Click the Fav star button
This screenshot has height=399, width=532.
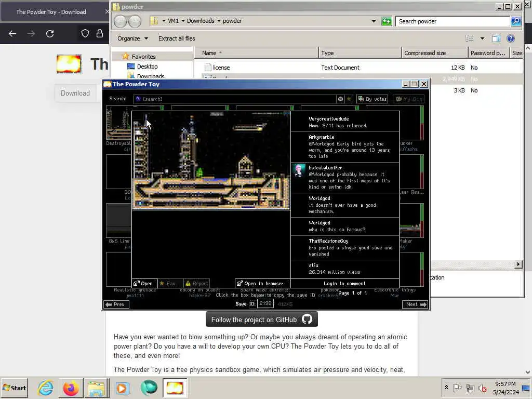pos(170,283)
